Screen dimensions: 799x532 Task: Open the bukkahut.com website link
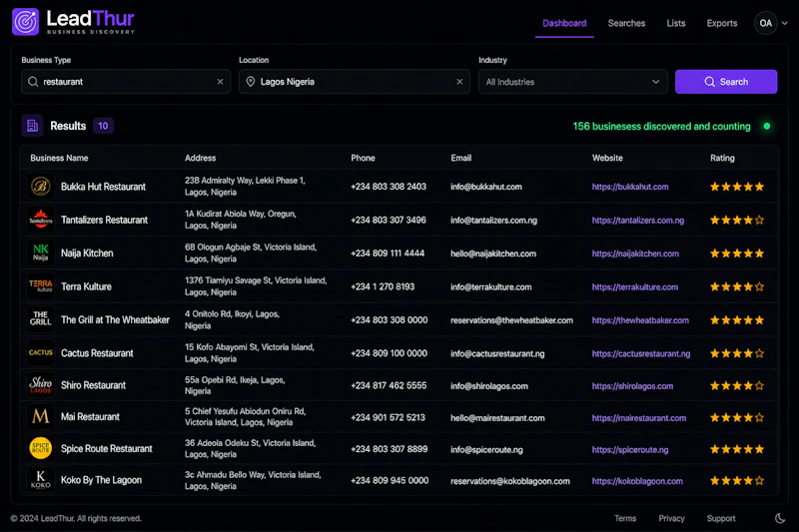(x=630, y=187)
